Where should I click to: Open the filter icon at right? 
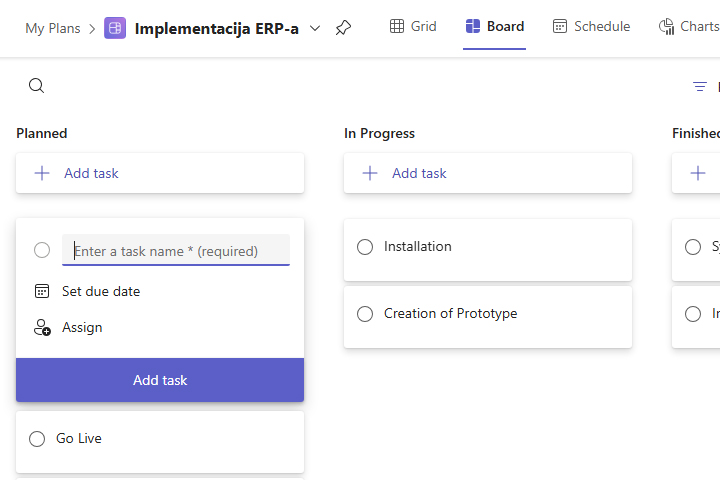(700, 87)
